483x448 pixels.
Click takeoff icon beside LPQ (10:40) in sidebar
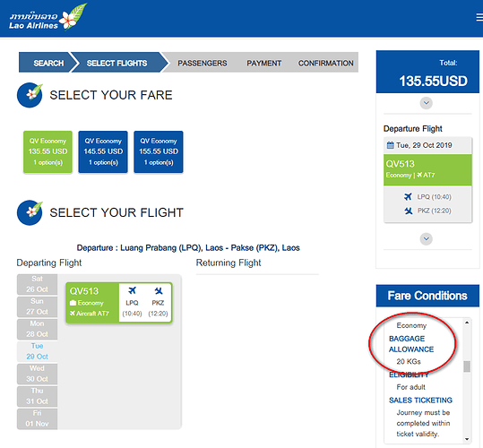coord(408,196)
